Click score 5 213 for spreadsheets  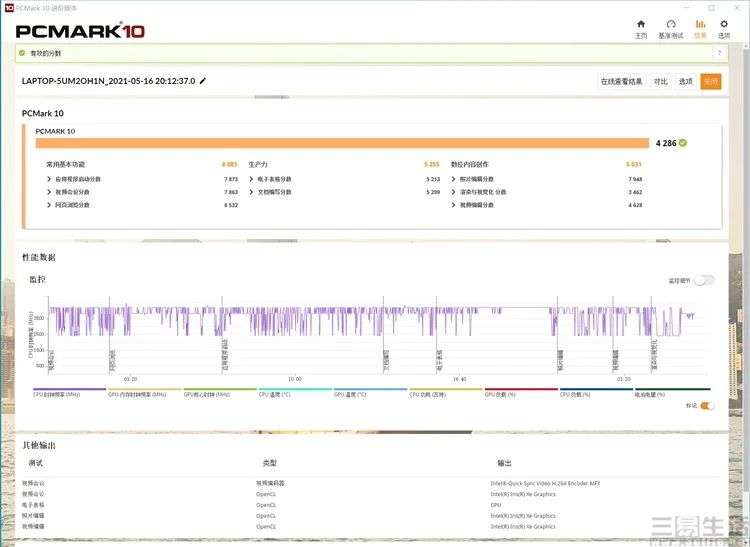(433, 179)
